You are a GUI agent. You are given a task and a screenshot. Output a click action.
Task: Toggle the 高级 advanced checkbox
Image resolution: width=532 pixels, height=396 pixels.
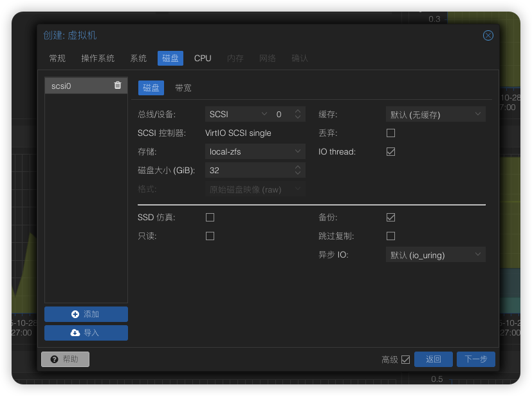tap(405, 360)
